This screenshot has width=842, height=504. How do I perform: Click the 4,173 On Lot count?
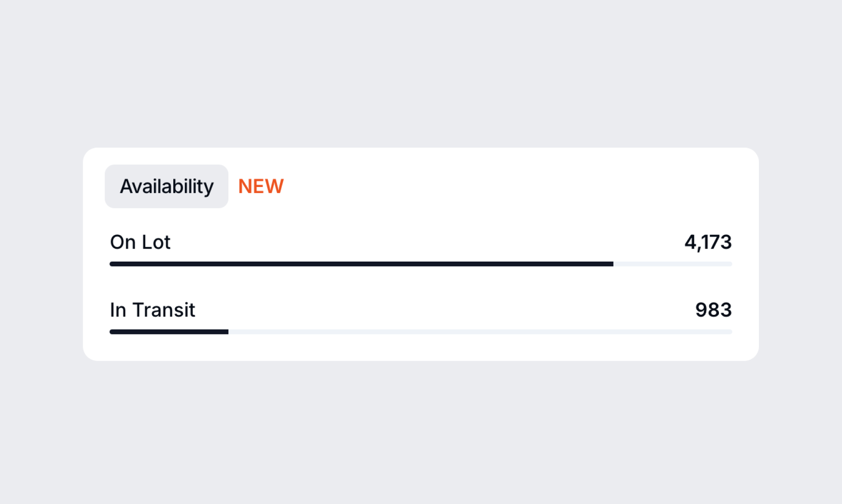[707, 242]
